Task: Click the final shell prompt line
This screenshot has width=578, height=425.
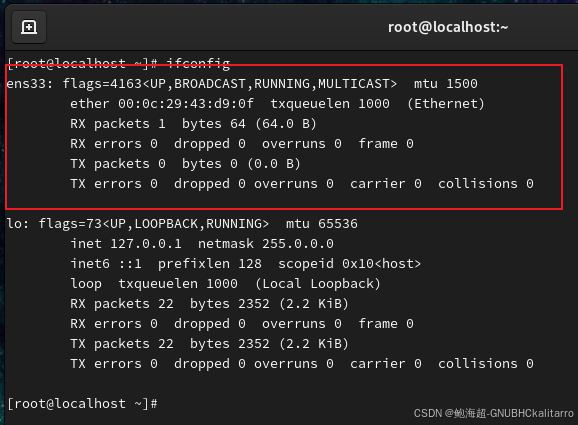Action: pos(83,404)
